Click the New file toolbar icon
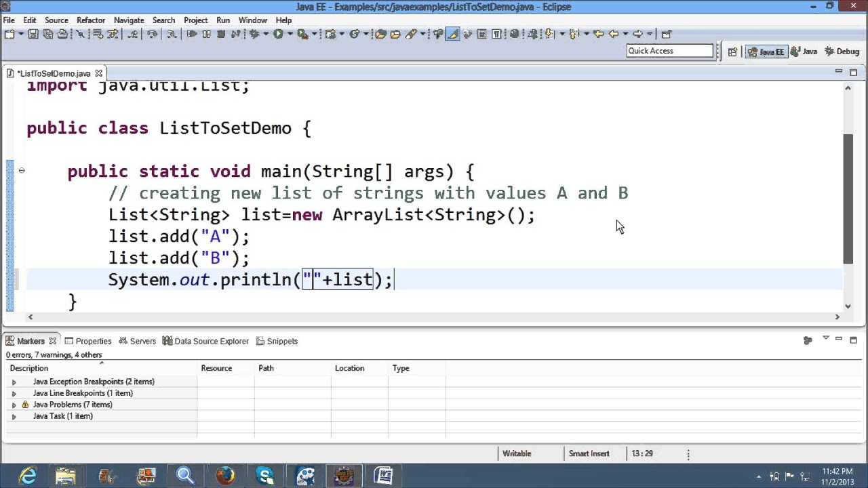This screenshot has width=868, height=488. [x=9, y=34]
